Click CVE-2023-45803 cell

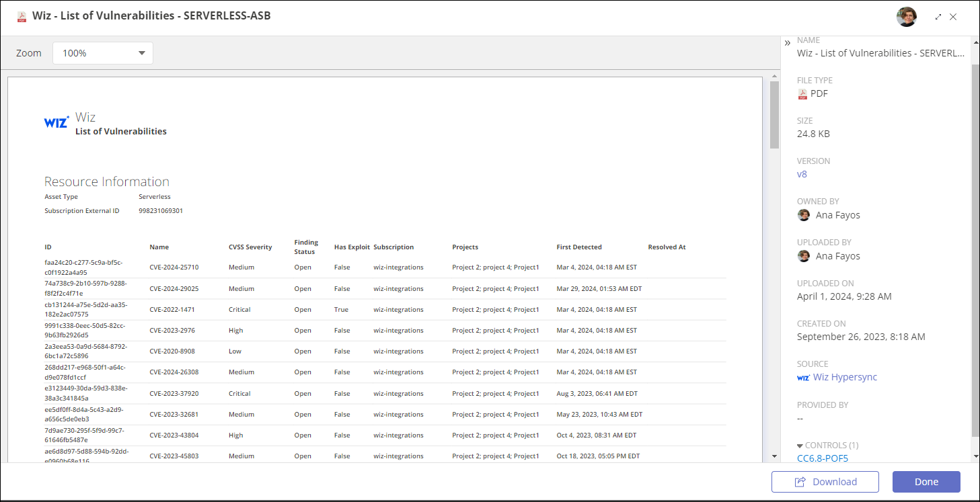(174, 456)
